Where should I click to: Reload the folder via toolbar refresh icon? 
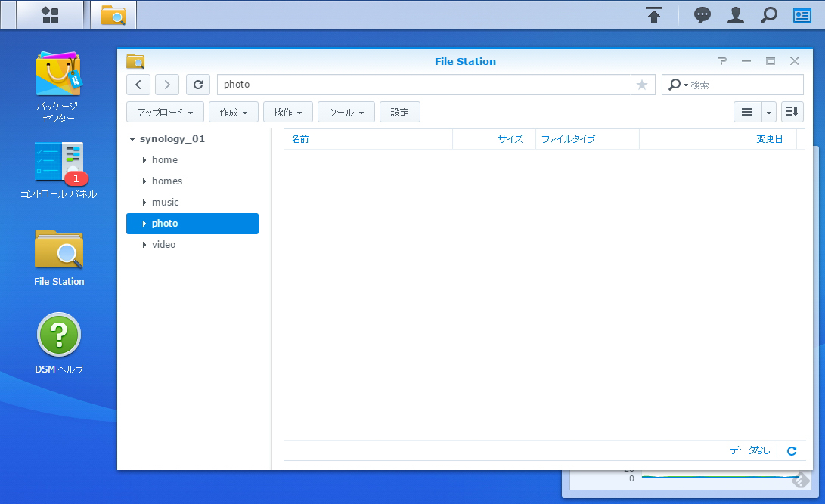pos(198,85)
